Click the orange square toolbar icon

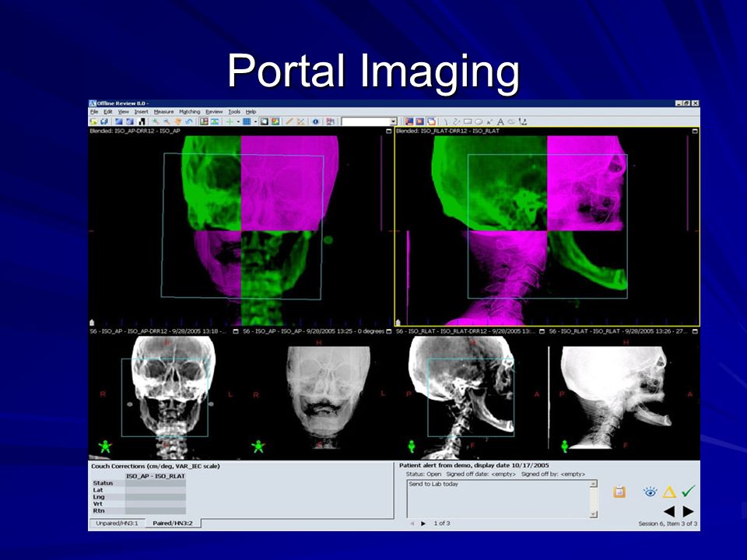pos(419,121)
